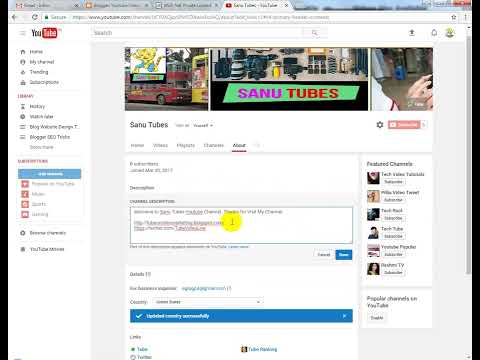Click the Add channels button

point(49,174)
